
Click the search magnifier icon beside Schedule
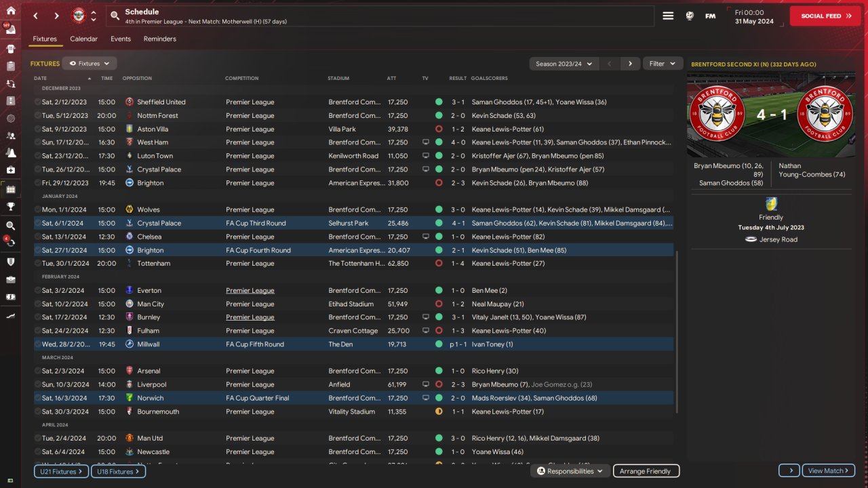click(115, 16)
